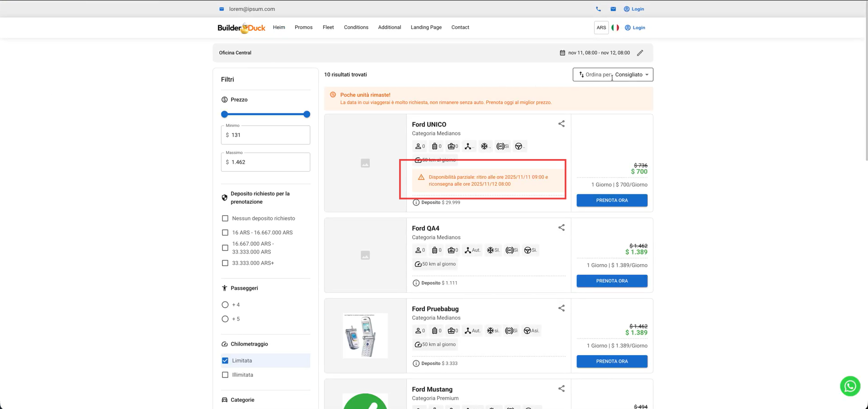Viewport: 868px width, 409px height.
Task: Open the ARS currency selector
Action: (x=601, y=28)
